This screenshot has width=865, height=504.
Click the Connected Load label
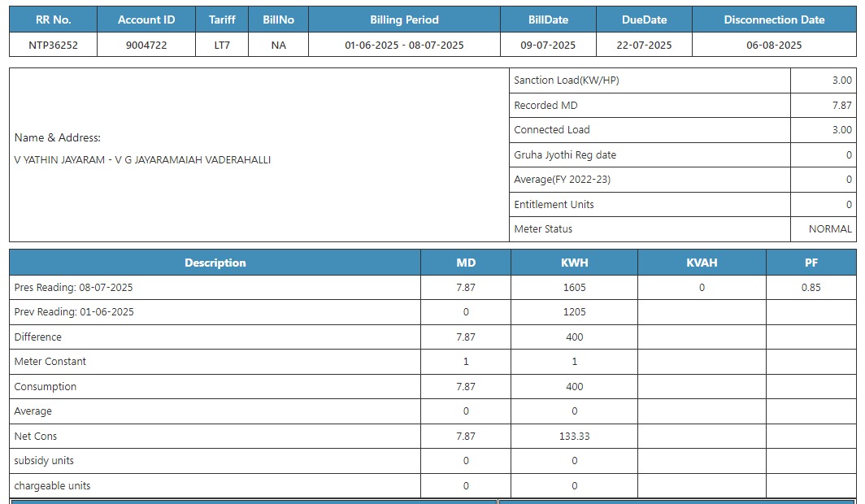pyautogui.click(x=552, y=129)
